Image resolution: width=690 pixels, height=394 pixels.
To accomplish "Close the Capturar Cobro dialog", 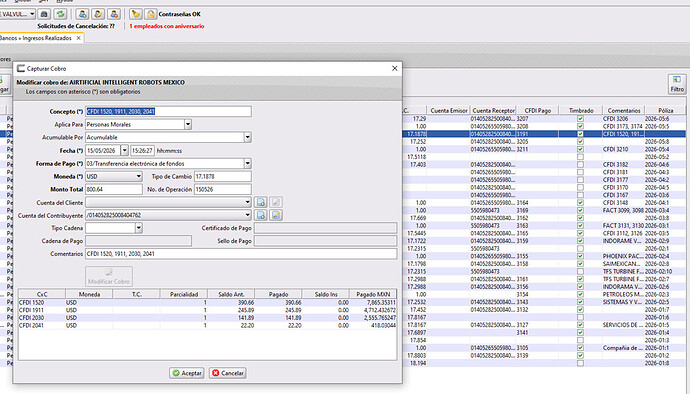I will point(395,68).
